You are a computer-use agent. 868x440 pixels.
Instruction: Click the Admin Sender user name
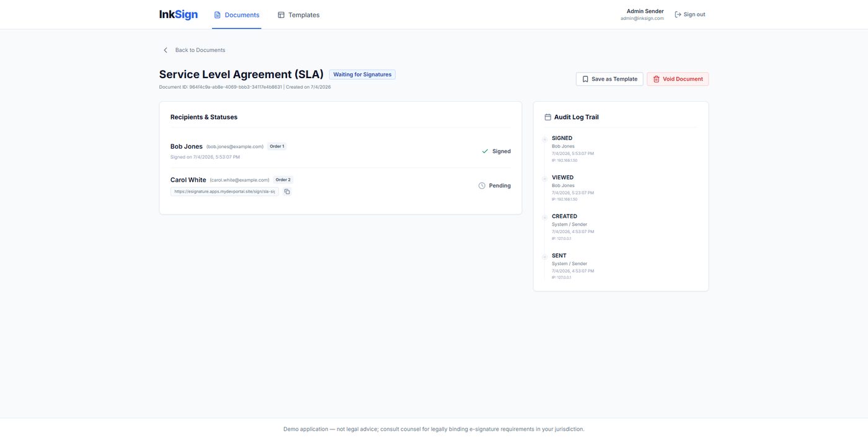point(645,11)
